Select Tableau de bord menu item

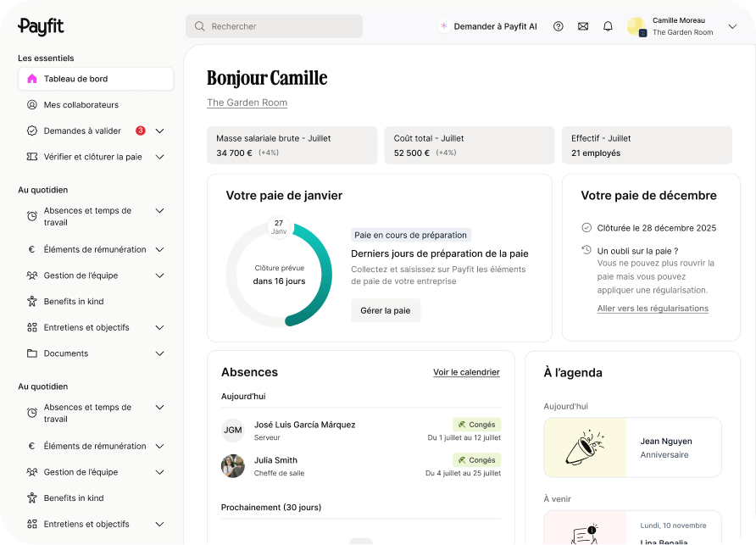96,79
